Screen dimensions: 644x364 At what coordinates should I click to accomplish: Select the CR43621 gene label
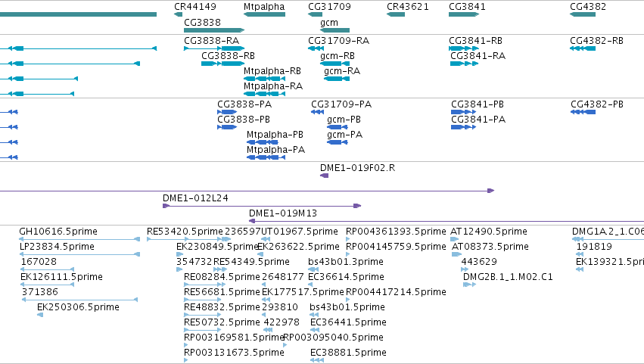coord(407,7)
